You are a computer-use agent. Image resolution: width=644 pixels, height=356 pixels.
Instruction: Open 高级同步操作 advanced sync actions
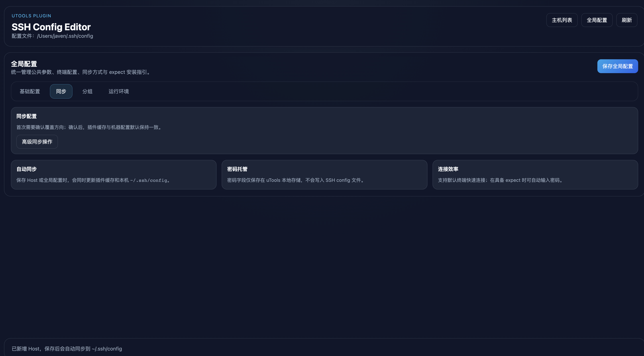coord(37,142)
